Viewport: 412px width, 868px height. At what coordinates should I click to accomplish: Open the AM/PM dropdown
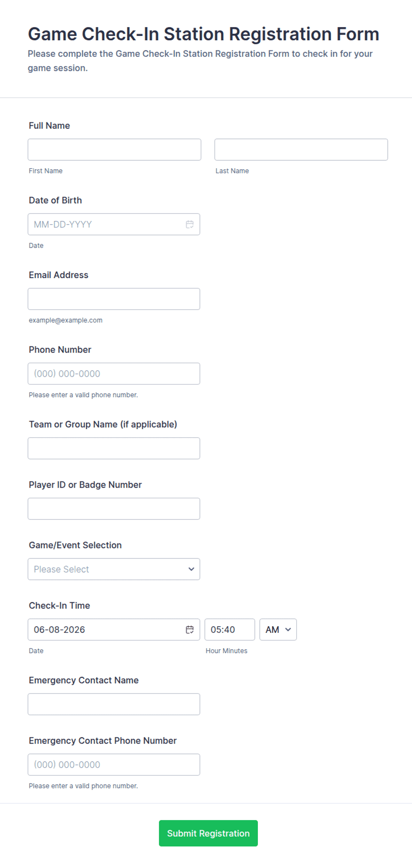coord(278,630)
